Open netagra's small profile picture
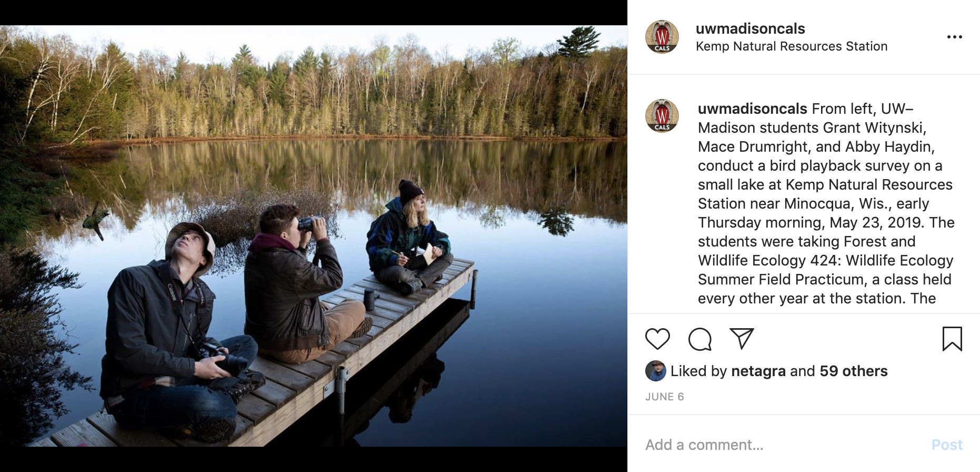This screenshot has height=472, width=980. (655, 371)
